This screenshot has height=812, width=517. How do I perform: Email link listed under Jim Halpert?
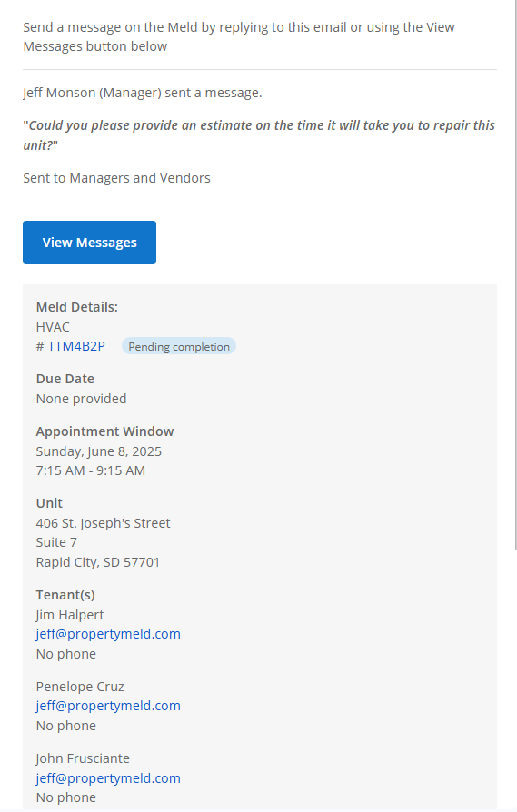108,634
